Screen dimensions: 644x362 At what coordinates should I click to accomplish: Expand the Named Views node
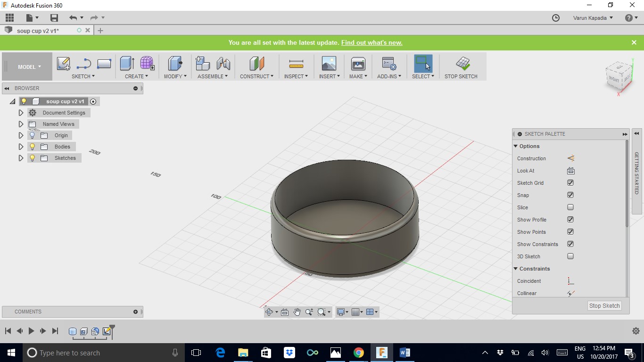21,124
